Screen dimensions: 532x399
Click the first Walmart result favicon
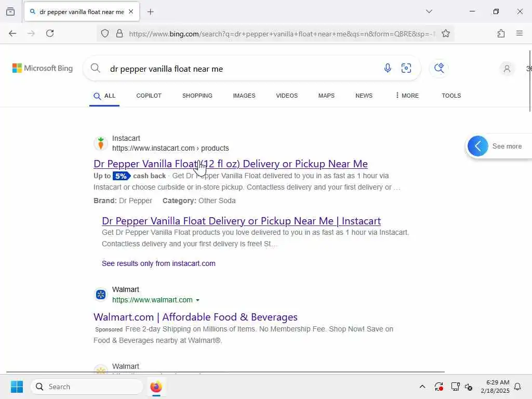click(101, 295)
